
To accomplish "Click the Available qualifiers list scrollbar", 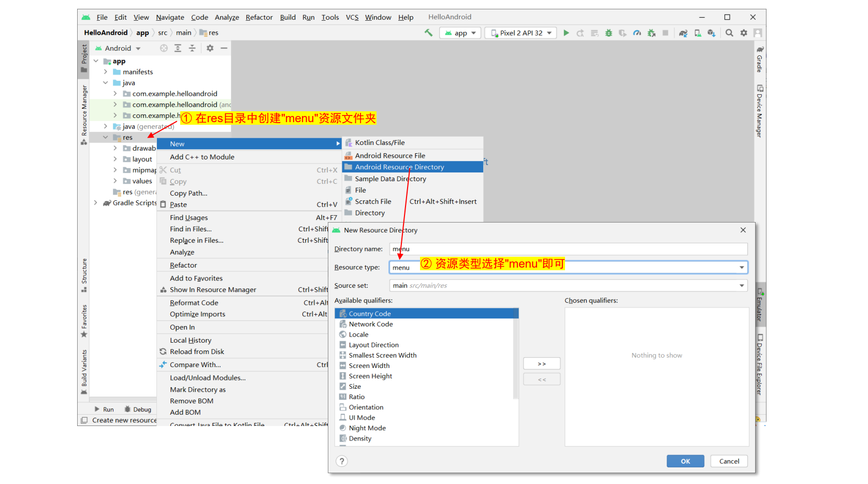I will pyautogui.click(x=516, y=355).
